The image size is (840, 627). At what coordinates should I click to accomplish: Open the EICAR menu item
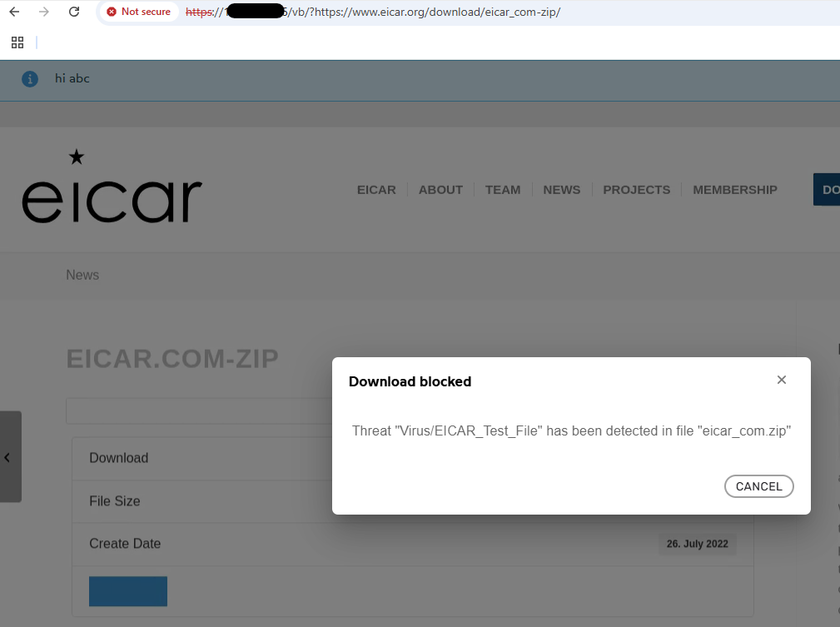[376, 190]
